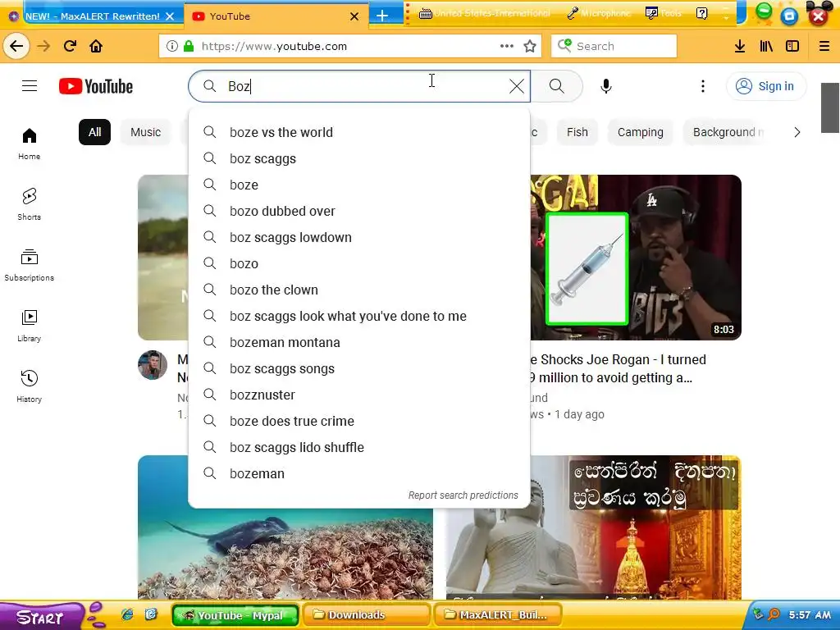The image size is (840, 630).
Task: Open browser library icon
Action: 766,46
